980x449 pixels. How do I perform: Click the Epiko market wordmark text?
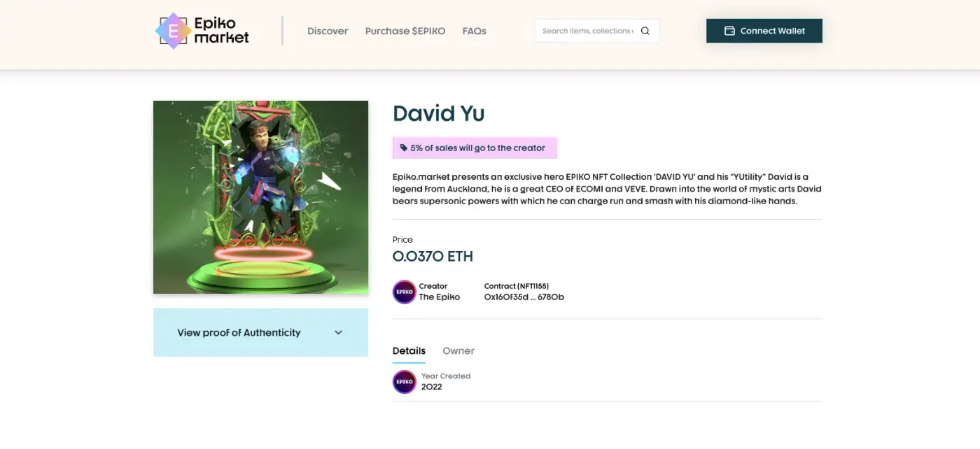221,31
